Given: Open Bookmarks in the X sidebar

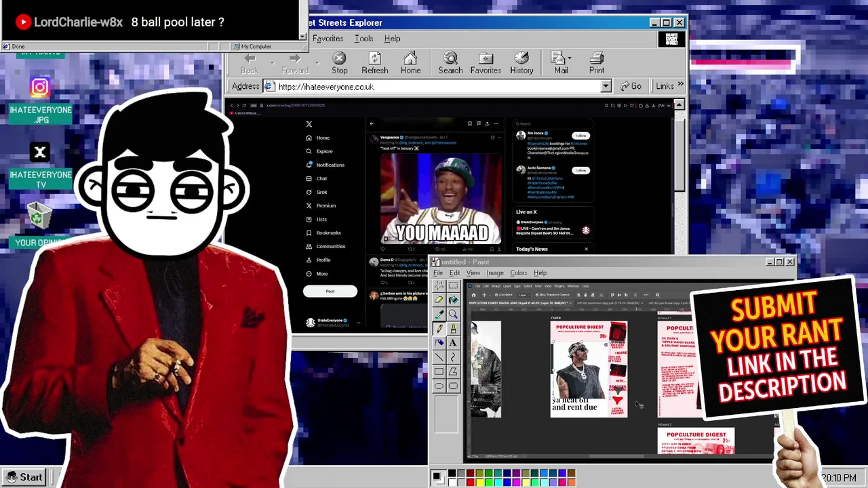Looking at the screenshot, I should [x=323, y=232].
